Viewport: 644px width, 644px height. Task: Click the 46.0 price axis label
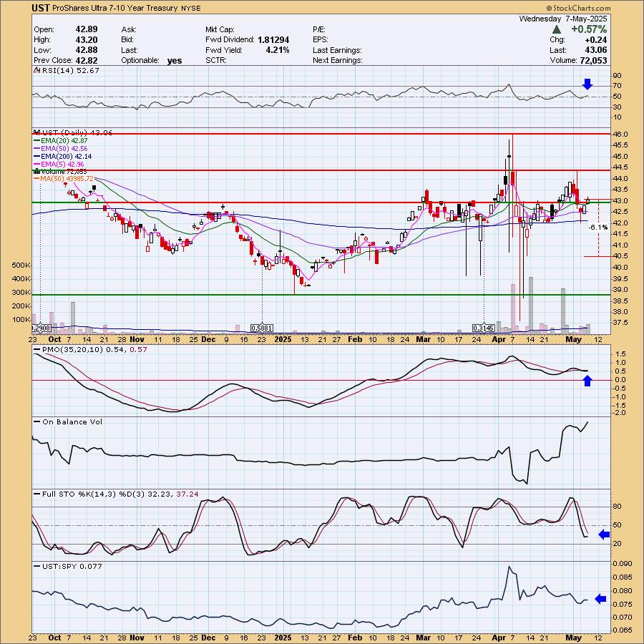620,135
